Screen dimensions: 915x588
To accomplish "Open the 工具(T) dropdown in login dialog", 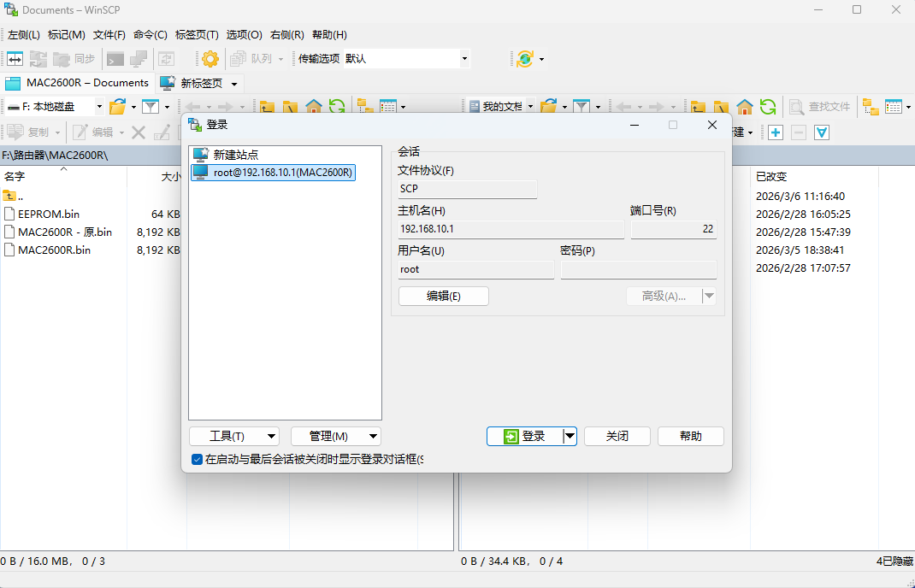I will [234, 436].
